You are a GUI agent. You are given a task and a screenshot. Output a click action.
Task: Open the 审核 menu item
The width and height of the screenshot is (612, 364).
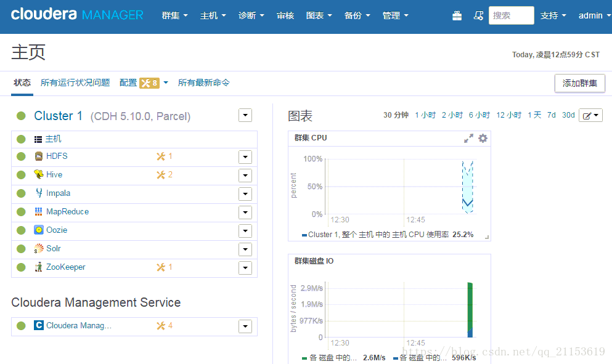tap(285, 15)
